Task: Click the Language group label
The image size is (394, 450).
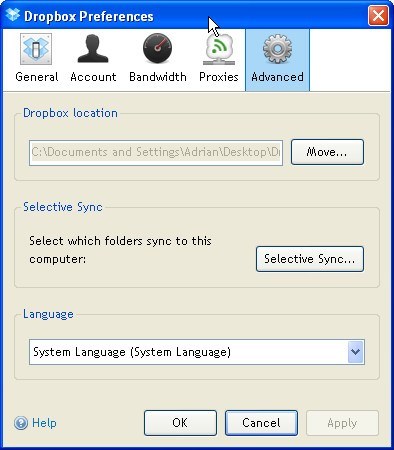Action: (48, 314)
